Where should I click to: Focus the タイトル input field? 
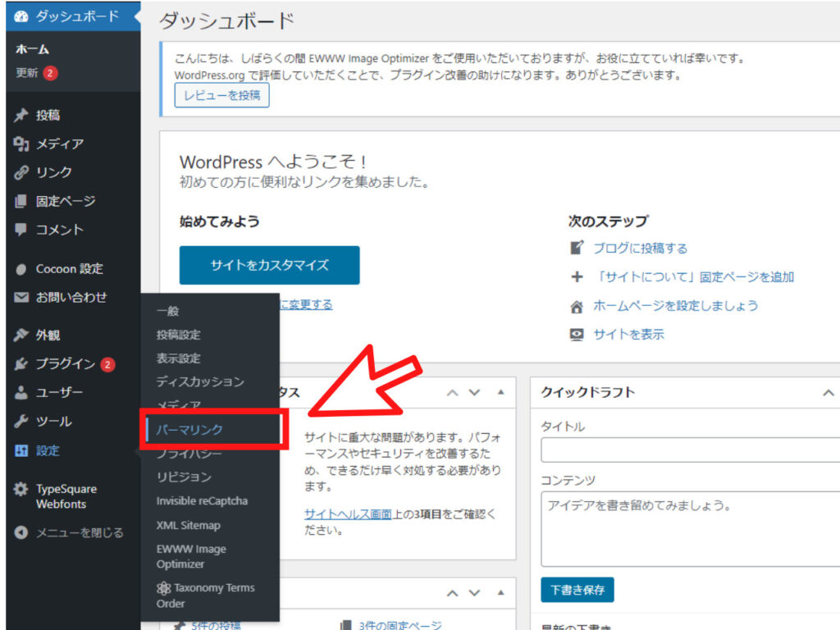(691, 450)
